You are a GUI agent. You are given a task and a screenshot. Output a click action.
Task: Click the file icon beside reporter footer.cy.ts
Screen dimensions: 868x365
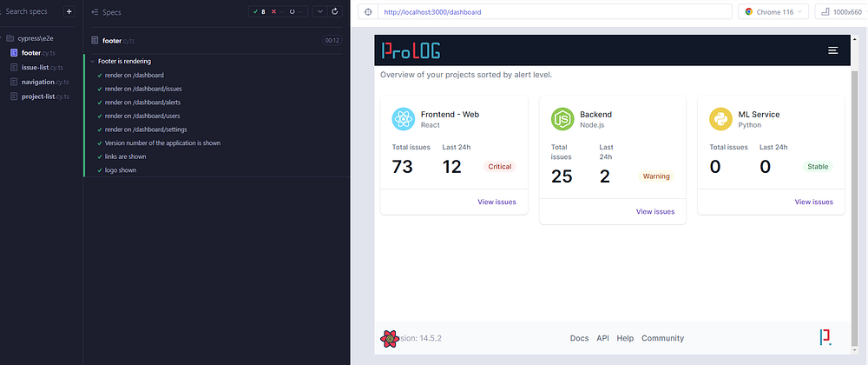(x=95, y=41)
